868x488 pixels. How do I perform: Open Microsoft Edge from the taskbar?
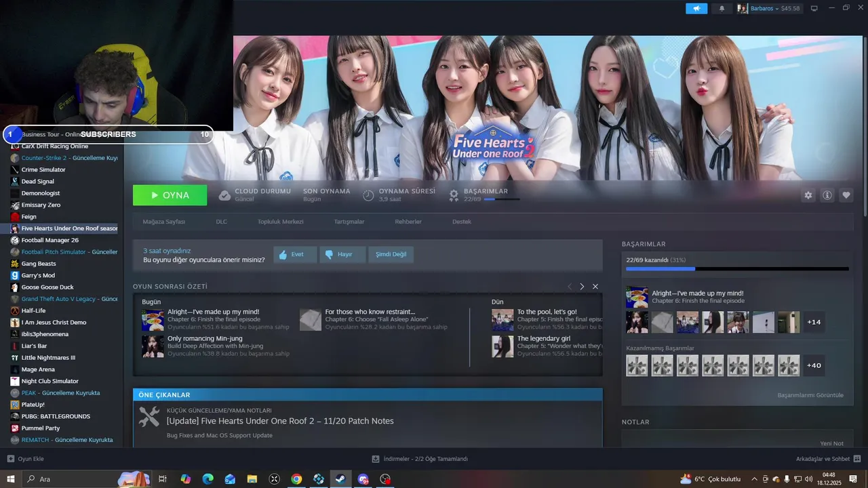pos(208,479)
